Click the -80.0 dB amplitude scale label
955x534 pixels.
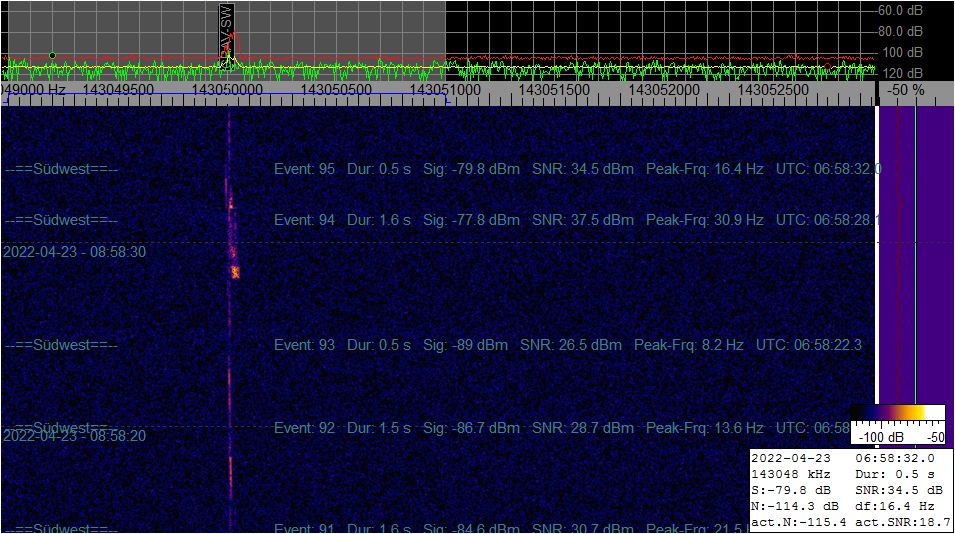(x=900, y=31)
